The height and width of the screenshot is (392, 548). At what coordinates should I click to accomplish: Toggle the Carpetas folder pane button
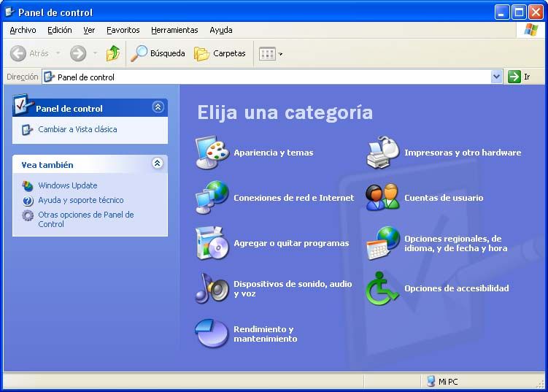click(x=220, y=53)
